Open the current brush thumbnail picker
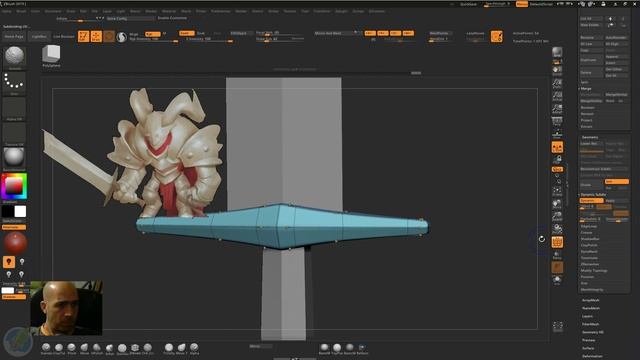The height and width of the screenshot is (360, 640). 14,56
